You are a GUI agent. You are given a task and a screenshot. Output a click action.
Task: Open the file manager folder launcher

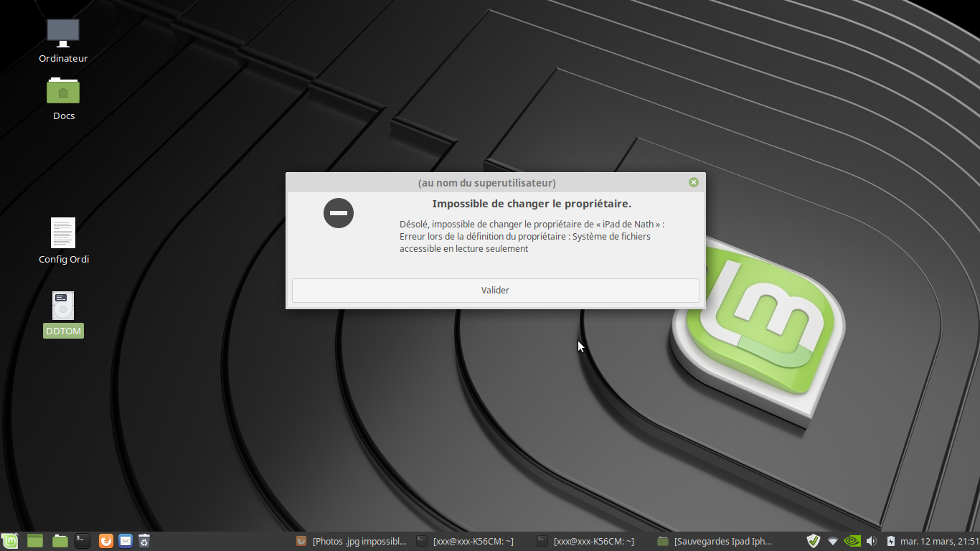60,541
